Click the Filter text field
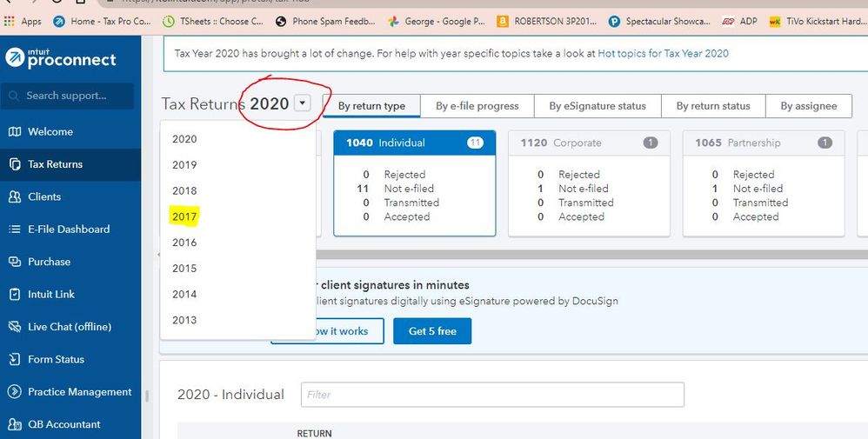The width and height of the screenshot is (868, 439). (492, 395)
